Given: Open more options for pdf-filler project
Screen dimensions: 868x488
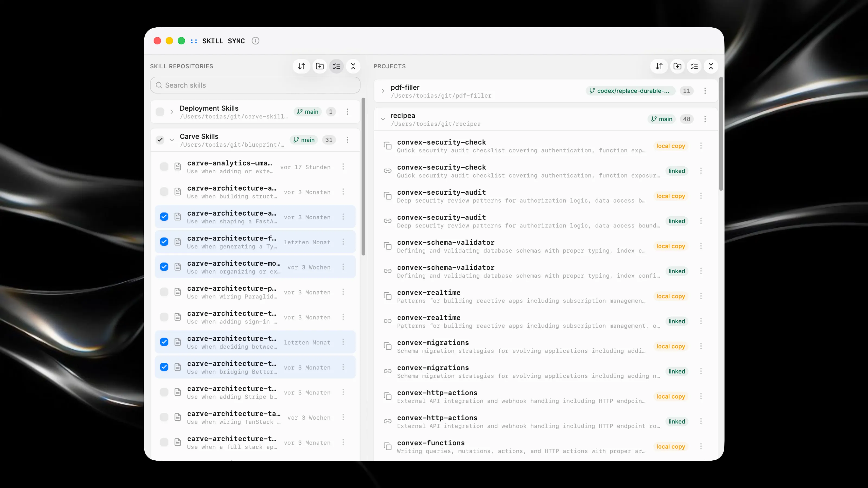Looking at the screenshot, I should 705,91.
